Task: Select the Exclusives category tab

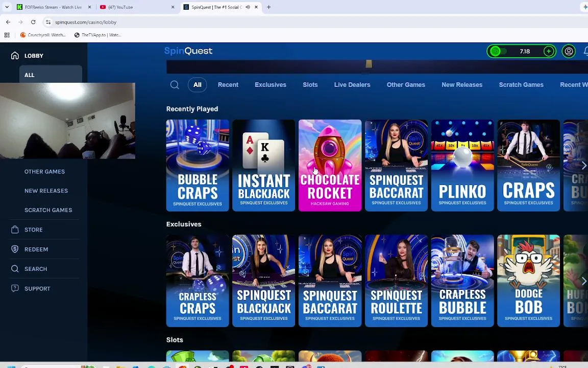Action: point(271,85)
